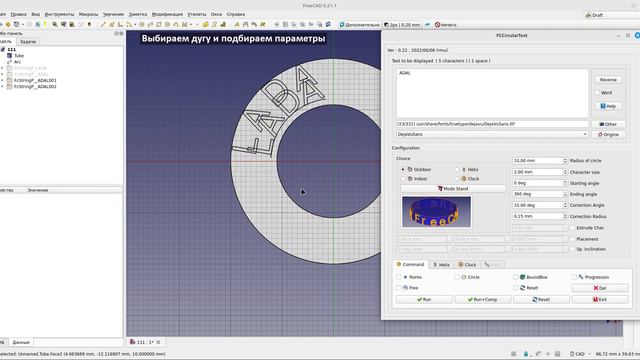
Task: Select the Outdoor radio option
Action: coord(403,169)
